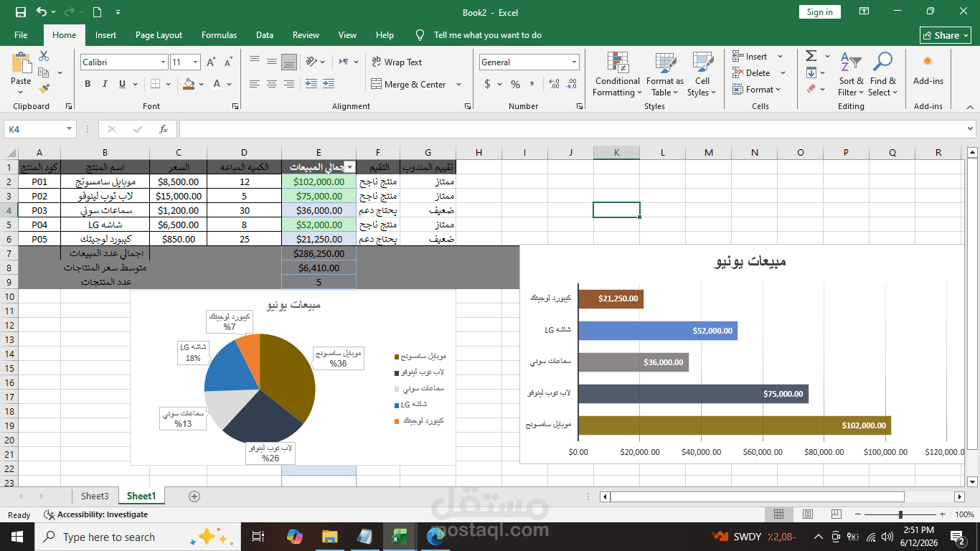Screen dimensions: 980x551
Task: Switch to the View ribbon tab
Action: (x=347, y=35)
